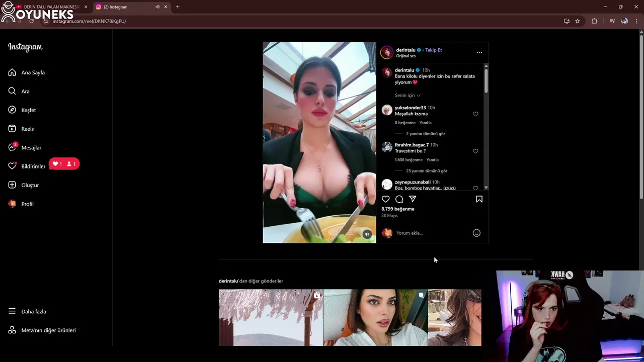Viewport: 644px width, 362px height.
Task: Click Takip Et to follow derintalu
Action: (x=434, y=50)
